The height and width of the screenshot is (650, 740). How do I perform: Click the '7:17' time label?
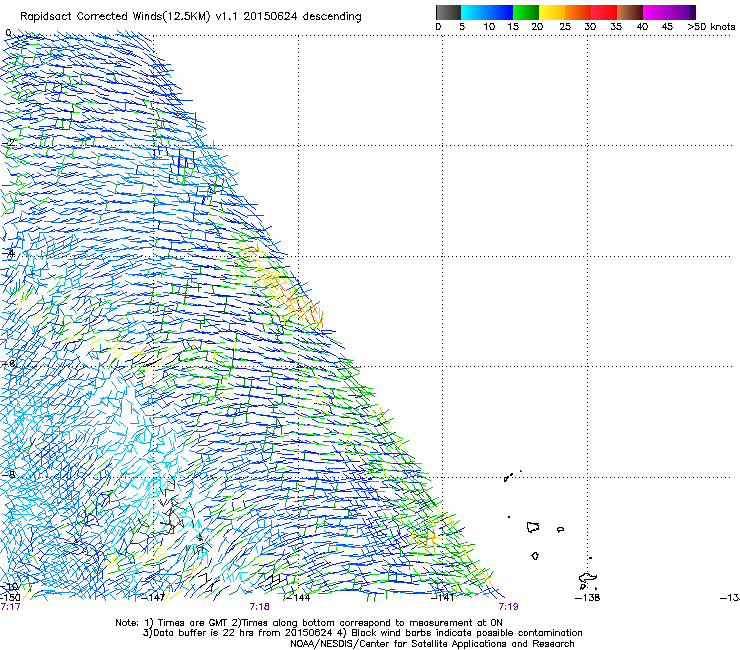point(10,607)
